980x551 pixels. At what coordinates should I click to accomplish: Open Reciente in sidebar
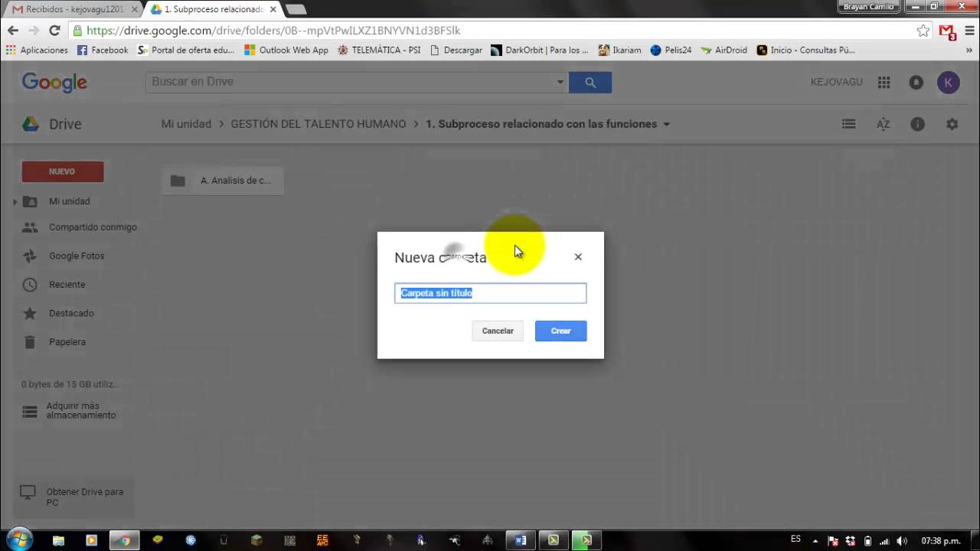coord(67,285)
